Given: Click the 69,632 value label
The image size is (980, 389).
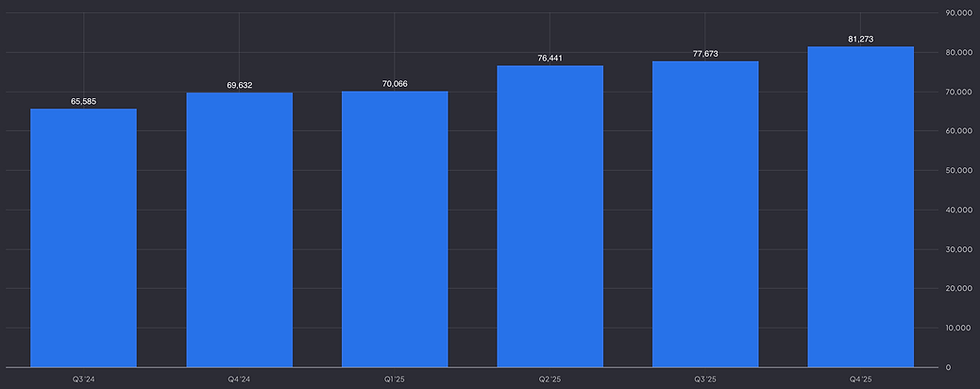Looking at the screenshot, I should click(239, 85).
